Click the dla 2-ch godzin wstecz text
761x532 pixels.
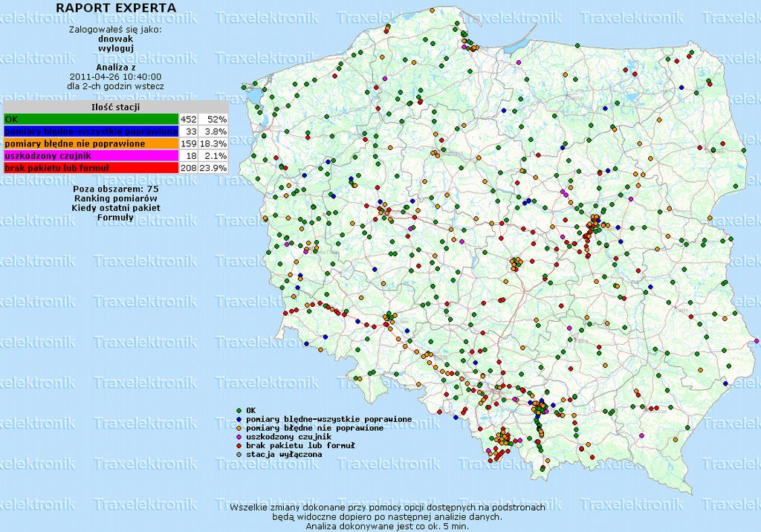click(x=115, y=86)
